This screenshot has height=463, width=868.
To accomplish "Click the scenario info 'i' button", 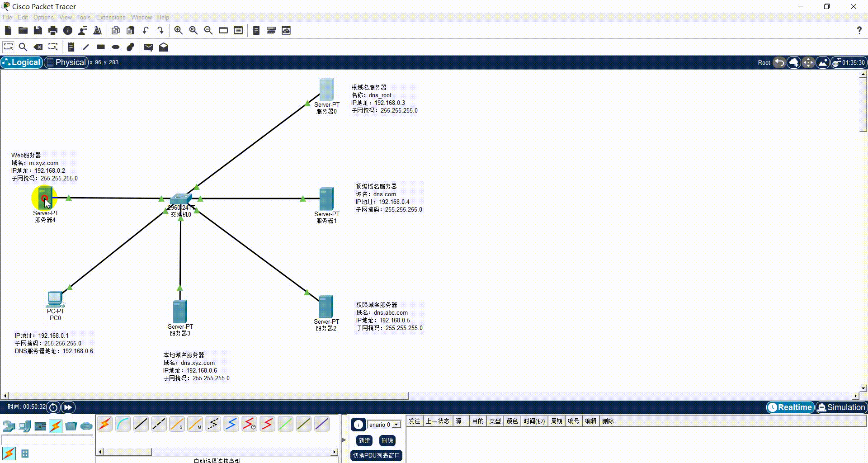I will pos(358,425).
